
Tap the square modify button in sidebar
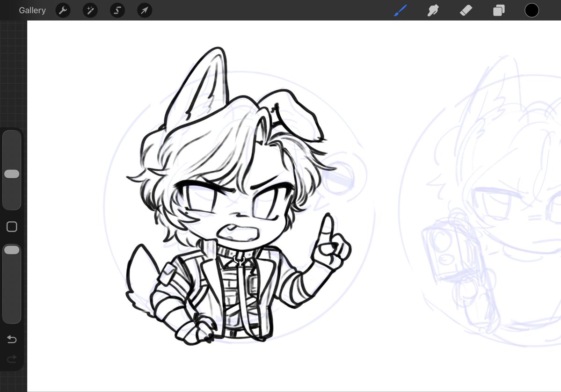(x=12, y=227)
